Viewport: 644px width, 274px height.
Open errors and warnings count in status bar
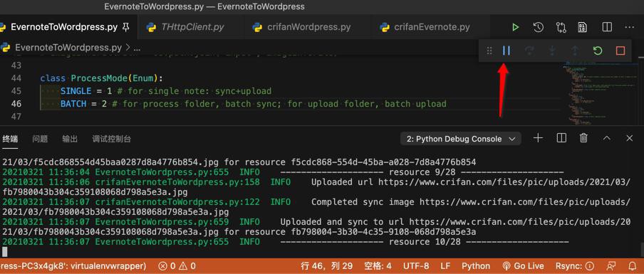(x=177, y=265)
